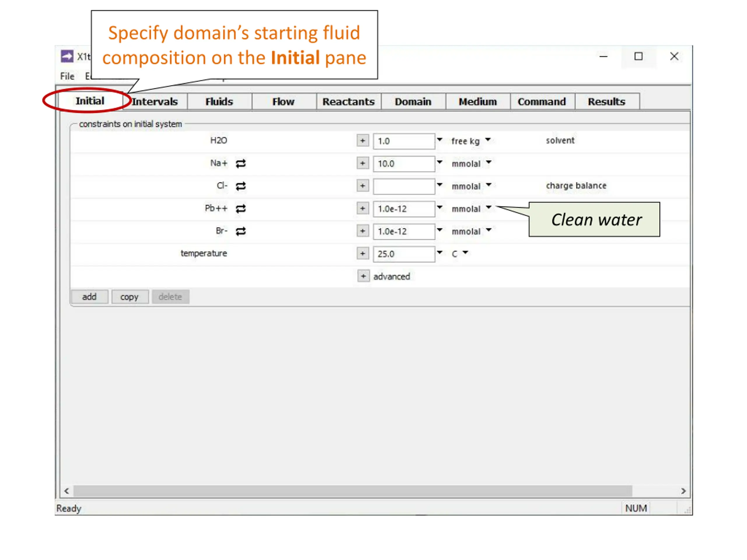Click the swap icon next to Pb++

pyautogui.click(x=241, y=209)
